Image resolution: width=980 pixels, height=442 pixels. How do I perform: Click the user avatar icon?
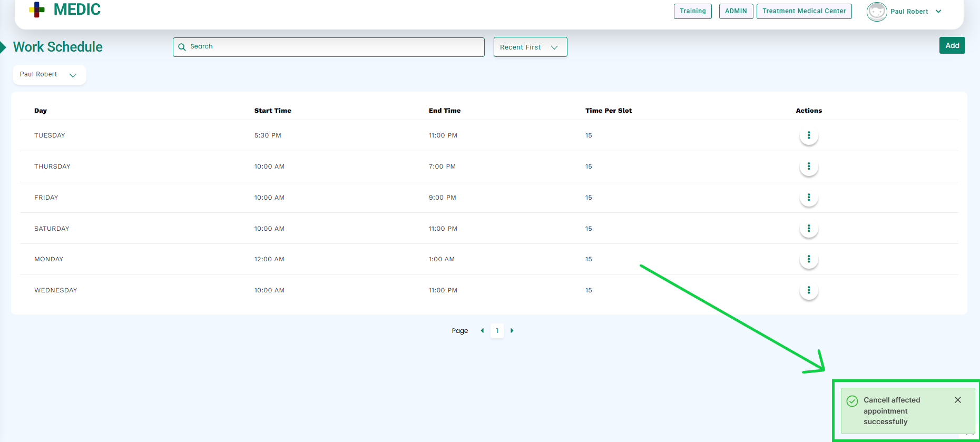click(876, 12)
